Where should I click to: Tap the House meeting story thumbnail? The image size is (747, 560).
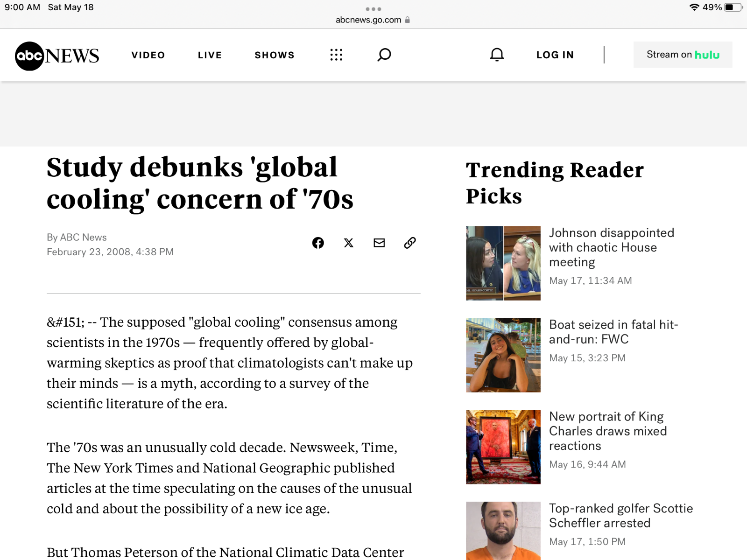(x=503, y=263)
